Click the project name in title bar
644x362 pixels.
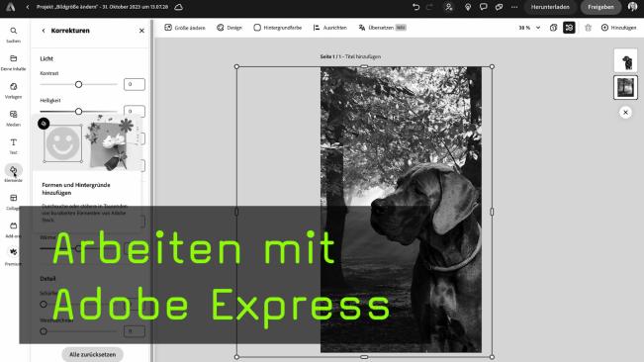[x=103, y=7]
